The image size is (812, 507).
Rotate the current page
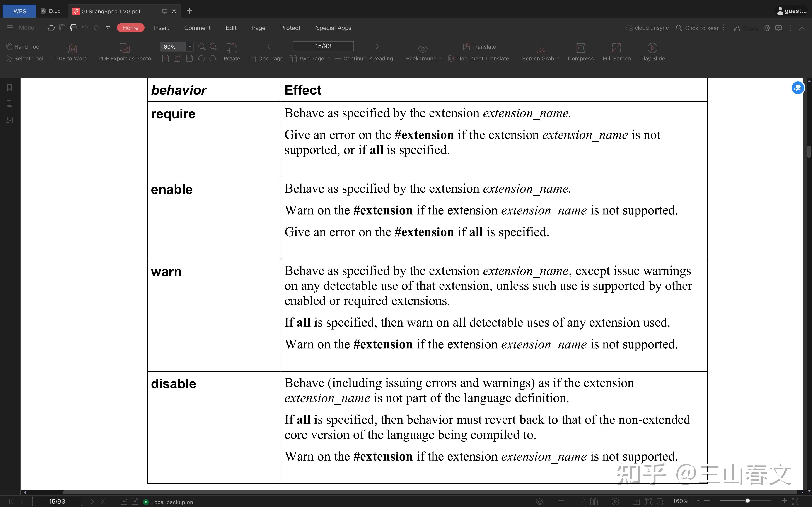(232, 52)
